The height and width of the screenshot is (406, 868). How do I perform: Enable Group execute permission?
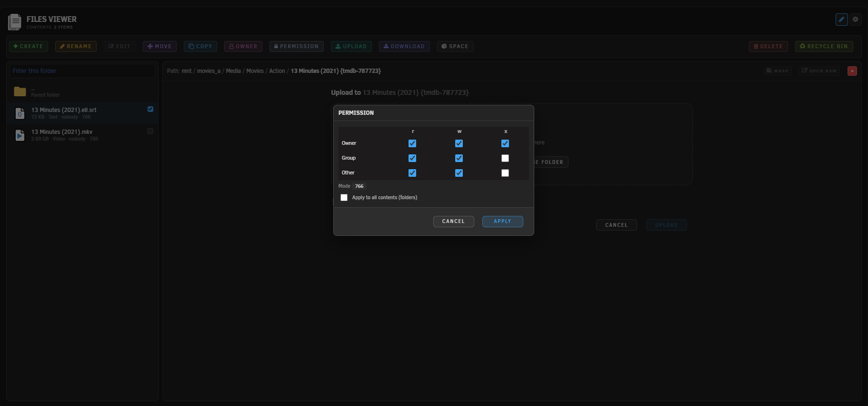(505, 158)
